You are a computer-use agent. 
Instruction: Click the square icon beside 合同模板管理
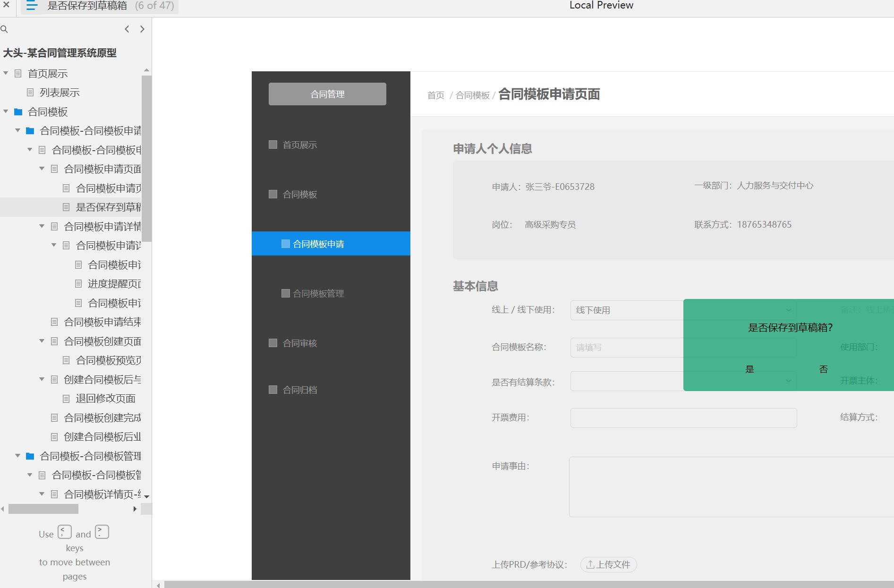click(x=286, y=293)
